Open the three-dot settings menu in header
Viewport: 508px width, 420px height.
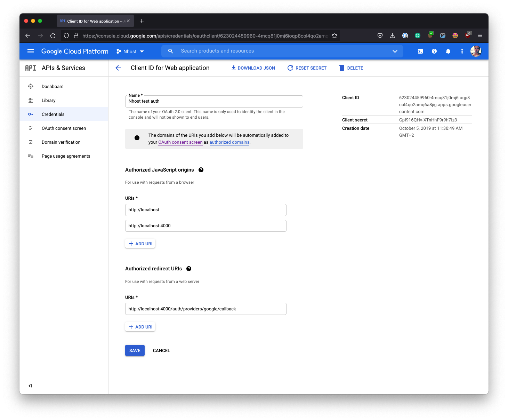462,51
